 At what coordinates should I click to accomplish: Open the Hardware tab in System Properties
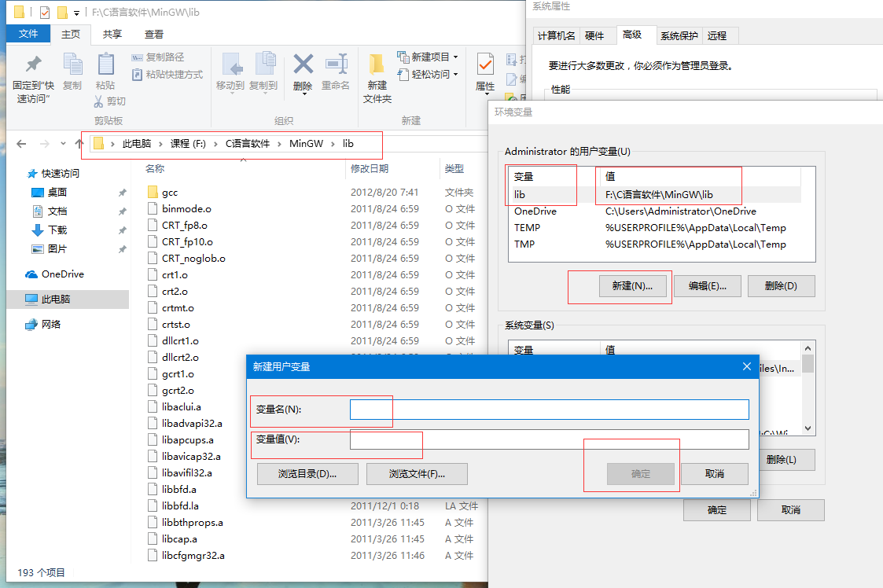pyautogui.click(x=594, y=35)
